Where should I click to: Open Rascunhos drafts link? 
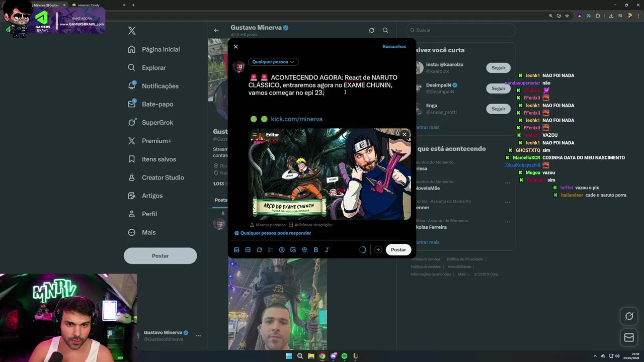(394, 46)
